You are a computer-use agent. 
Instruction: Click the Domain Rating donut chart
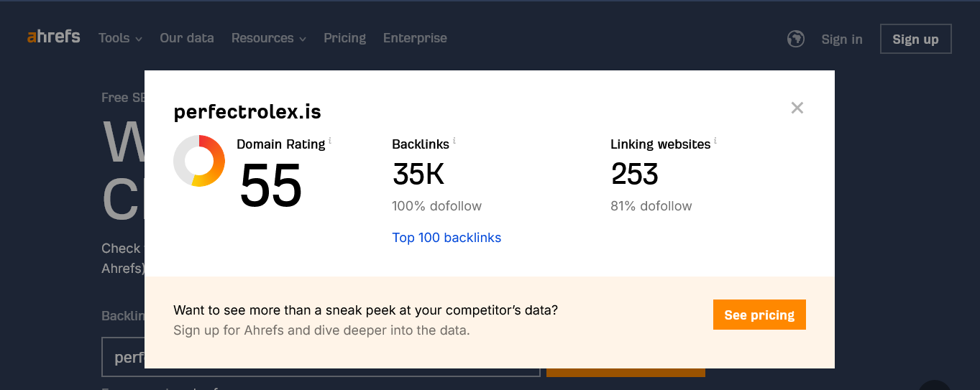pos(199,161)
